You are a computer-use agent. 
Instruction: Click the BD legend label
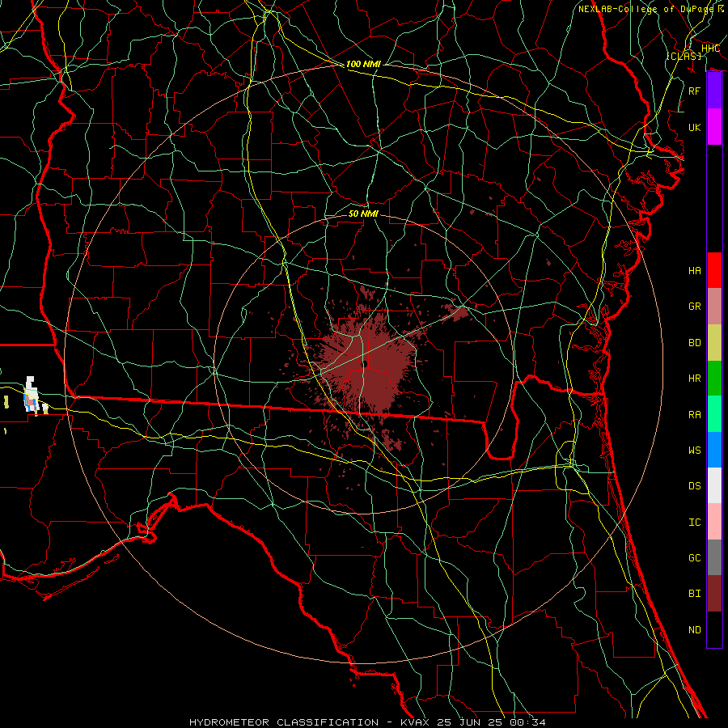(x=695, y=343)
